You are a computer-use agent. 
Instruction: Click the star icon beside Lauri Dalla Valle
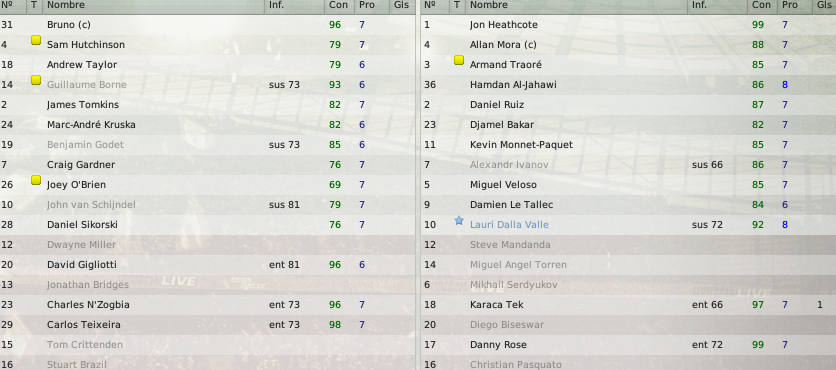pos(459,220)
